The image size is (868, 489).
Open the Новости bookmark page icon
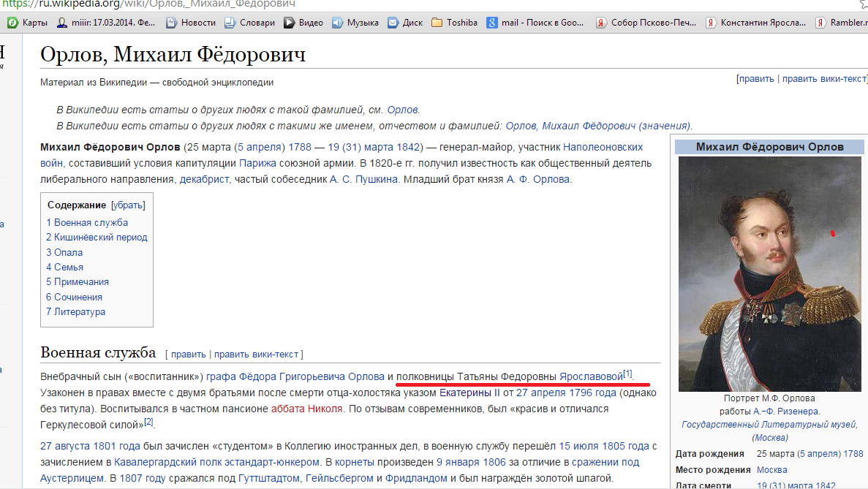pos(172,23)
